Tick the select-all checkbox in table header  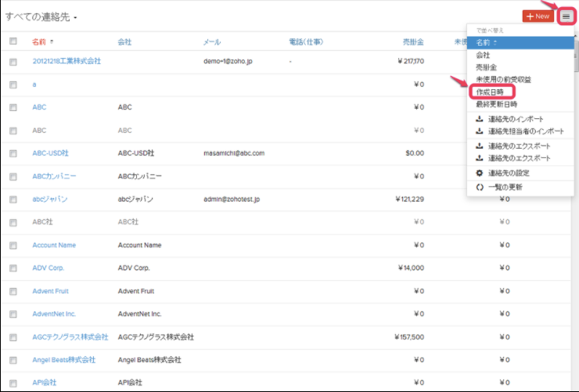(x=13, y=41)
